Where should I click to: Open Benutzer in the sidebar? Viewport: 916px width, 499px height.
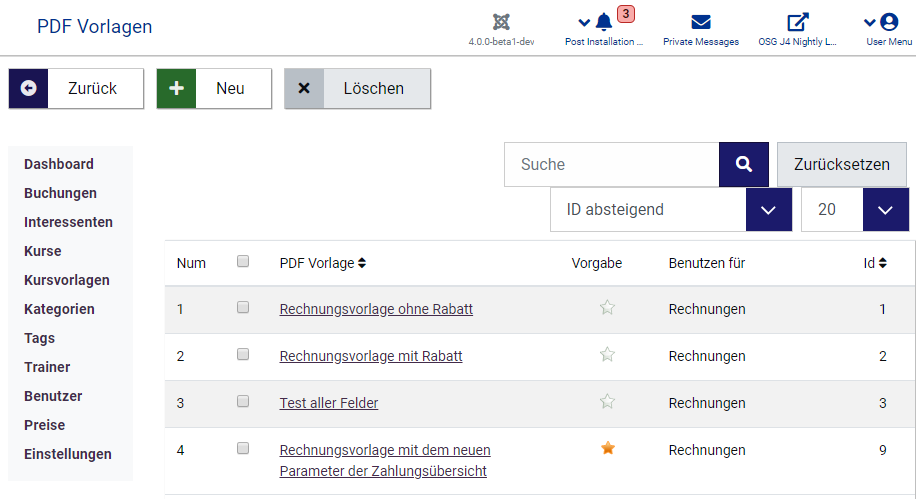[x=53, y=396]
